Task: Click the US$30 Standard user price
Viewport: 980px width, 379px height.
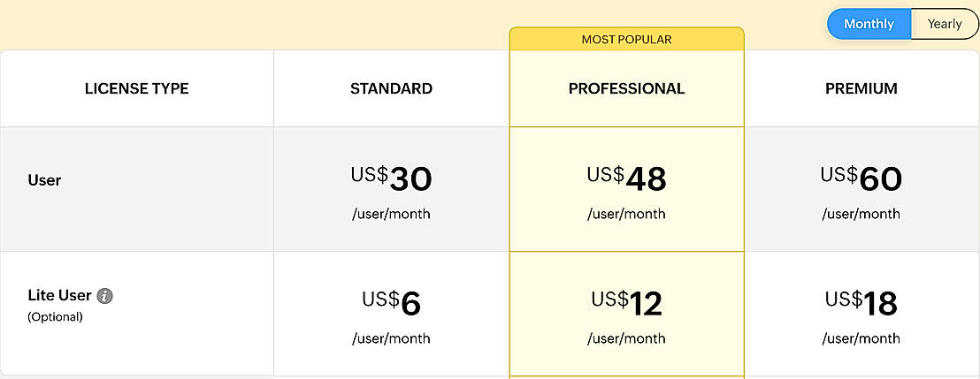Action: [x=391, y=178]
